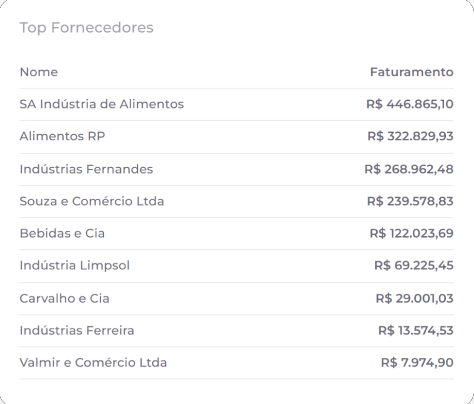474x404 pixels.
Task: Select the Nome column header
Action: click(x=39, y=72)
